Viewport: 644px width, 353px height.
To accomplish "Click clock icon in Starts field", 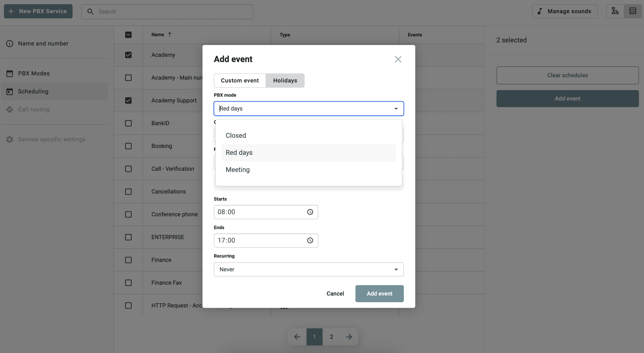I will 310,212.
